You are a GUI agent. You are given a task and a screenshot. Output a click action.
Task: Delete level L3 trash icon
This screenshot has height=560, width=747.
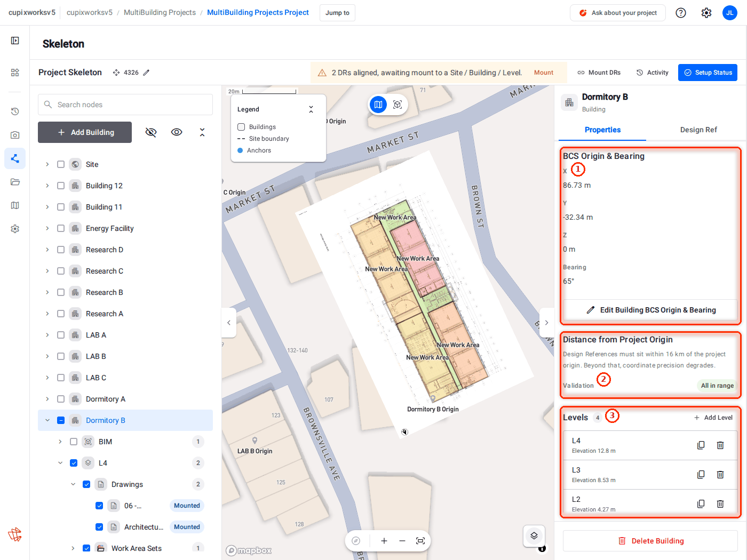click(720, 475)
